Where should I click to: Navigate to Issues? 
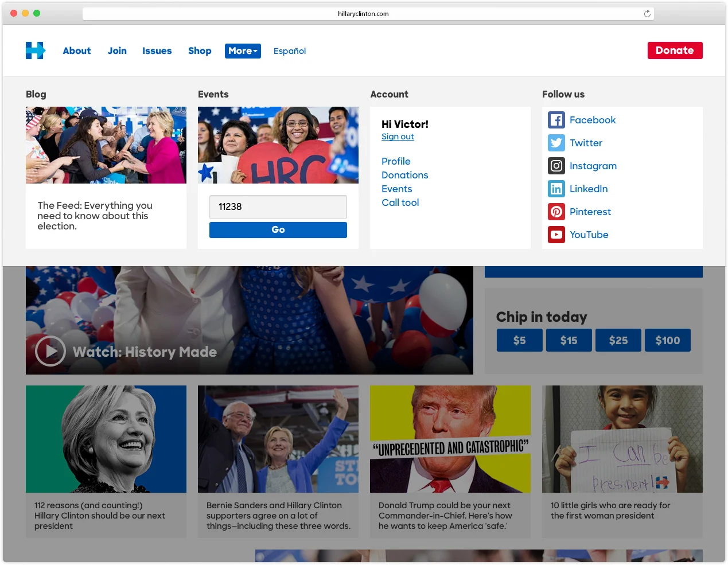coord(157,50)
